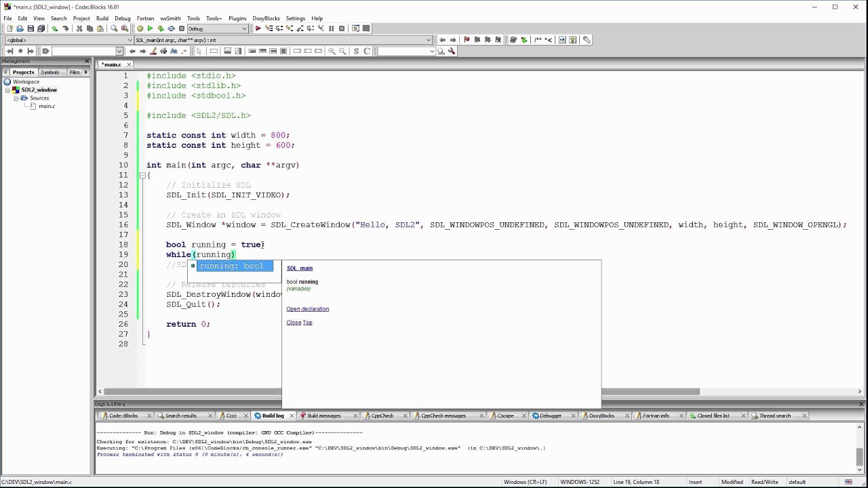Open the SDL_main function dropdown

click(x=283, y=40)
